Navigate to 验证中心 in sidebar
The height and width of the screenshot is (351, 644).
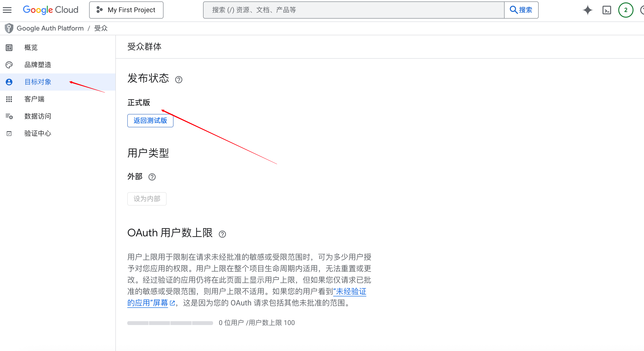[x=37, y=133]
